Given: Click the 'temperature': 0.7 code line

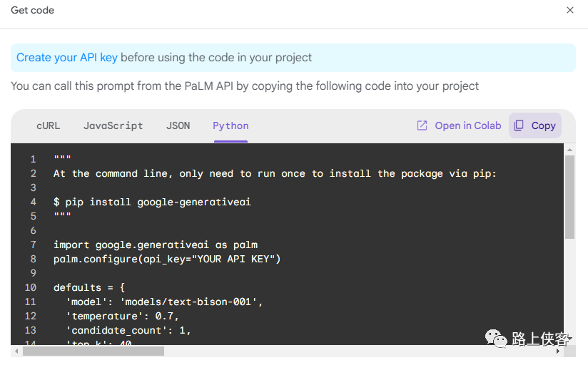Looking at the screenshot, I should (x=123, y=316).
